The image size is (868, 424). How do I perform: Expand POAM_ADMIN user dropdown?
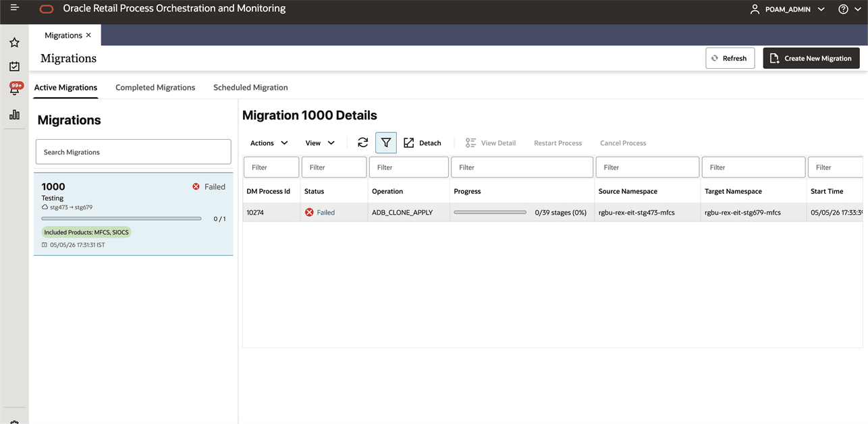(x=821, y=9)
